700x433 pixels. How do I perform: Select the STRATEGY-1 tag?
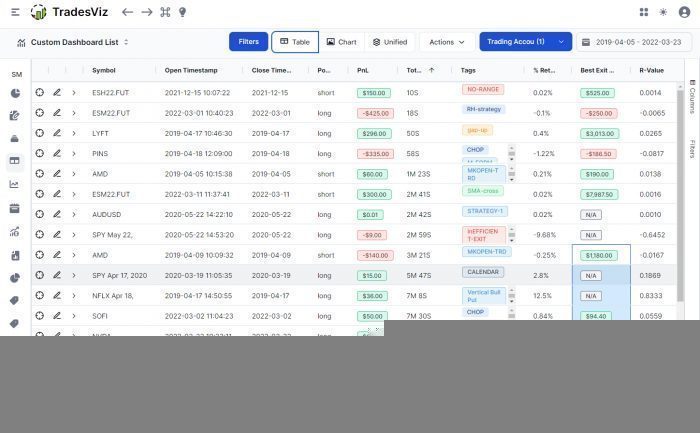(x=485, y=211)
